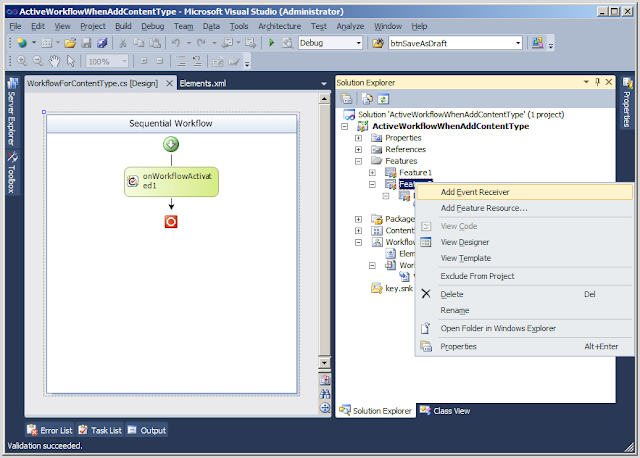Start debugging with the green play icon
This screenshot has height=458, width=640.
pos(271,43)
